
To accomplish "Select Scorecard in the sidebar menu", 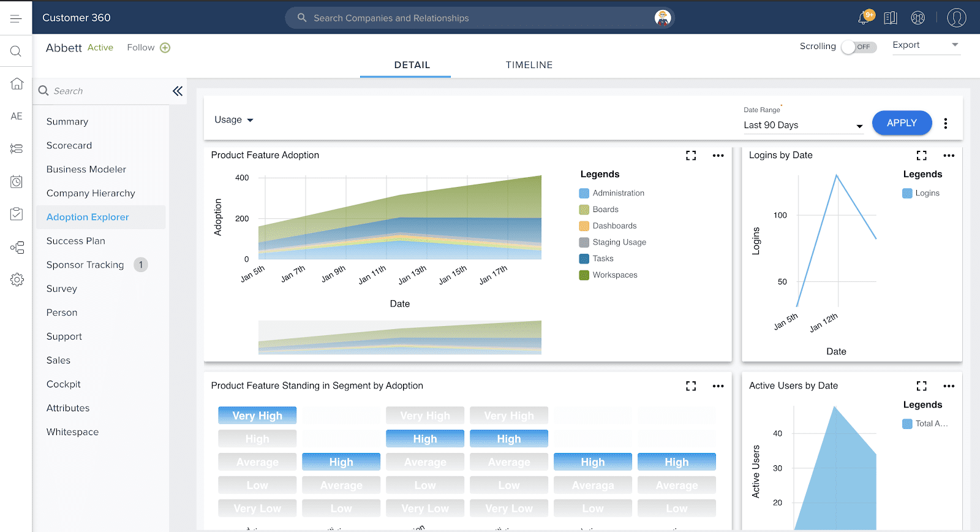I will click(x=69, y=145).
